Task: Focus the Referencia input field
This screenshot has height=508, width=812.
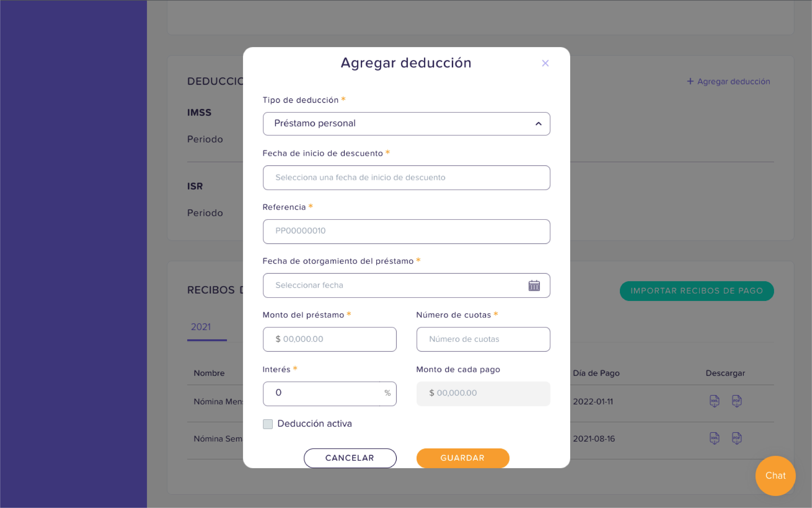Action: coord(406,232)
